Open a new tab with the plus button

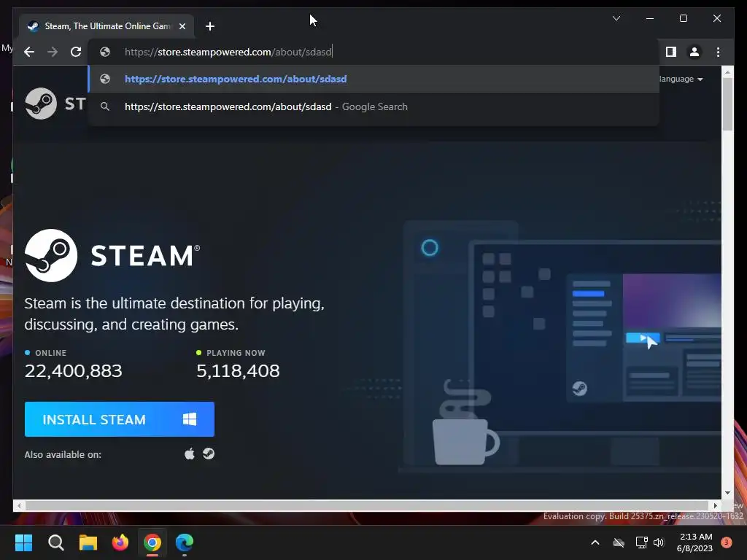click(210, 26)
